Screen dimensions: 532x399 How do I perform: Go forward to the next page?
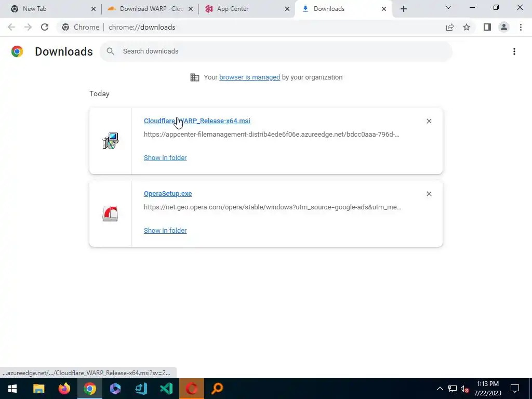click(28, 27)
